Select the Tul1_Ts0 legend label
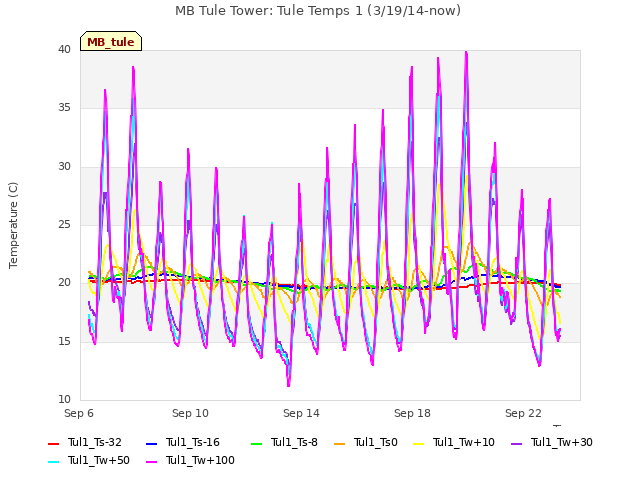Screen dimensions: 640x480 click(x=376, y=442)
